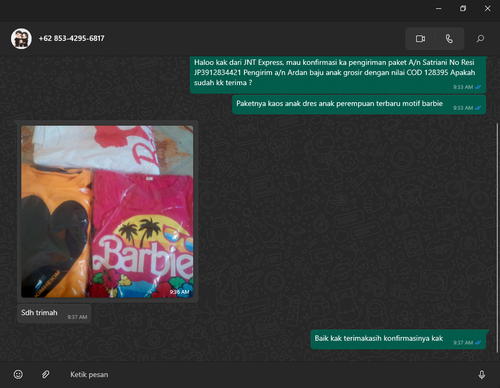Click the chat vertical scrollbar
Image resolution: width=500 pixels, height=388 pixels.
tap(498, 238)
